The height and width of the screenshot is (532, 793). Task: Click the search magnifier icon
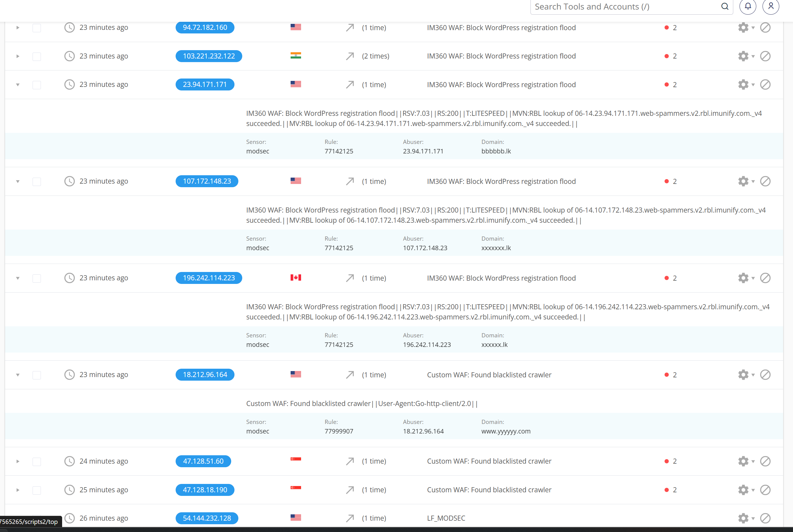point(725,7)
